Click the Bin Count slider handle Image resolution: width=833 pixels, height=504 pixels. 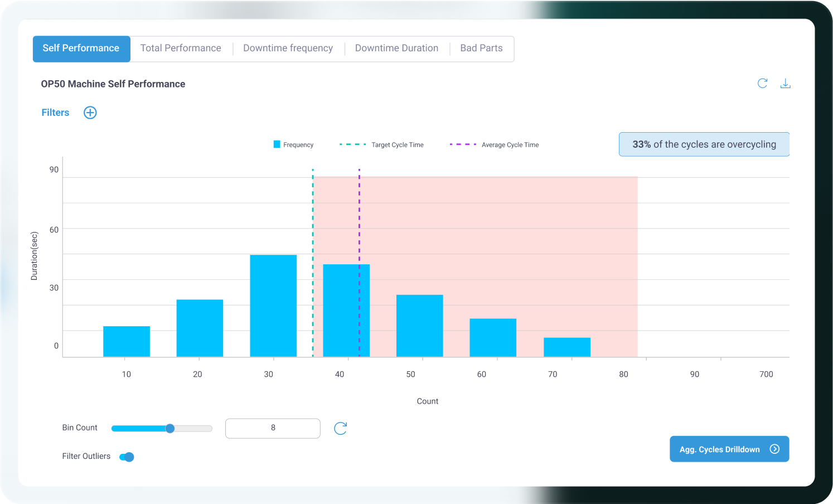tap(170, 428)
